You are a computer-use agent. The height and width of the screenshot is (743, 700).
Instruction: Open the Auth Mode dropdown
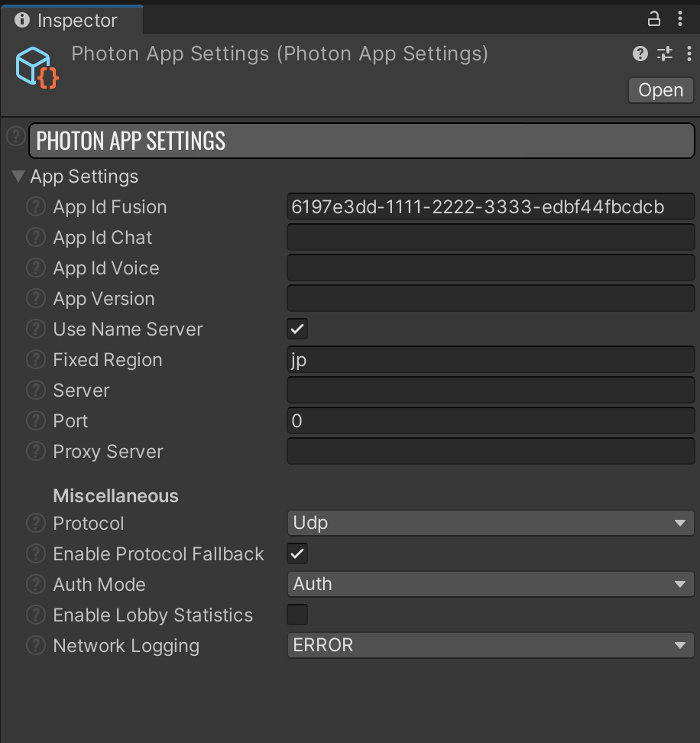[x=491, y=584]
